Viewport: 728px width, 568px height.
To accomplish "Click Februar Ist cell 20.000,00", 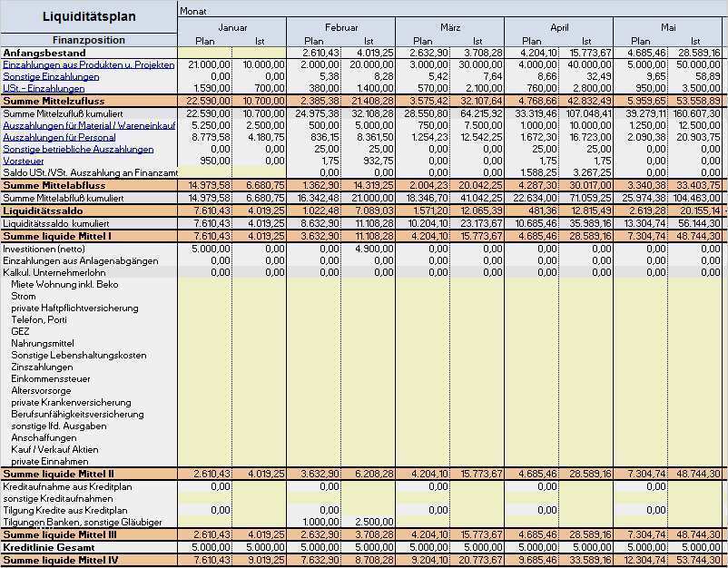I will click(369, 65).
